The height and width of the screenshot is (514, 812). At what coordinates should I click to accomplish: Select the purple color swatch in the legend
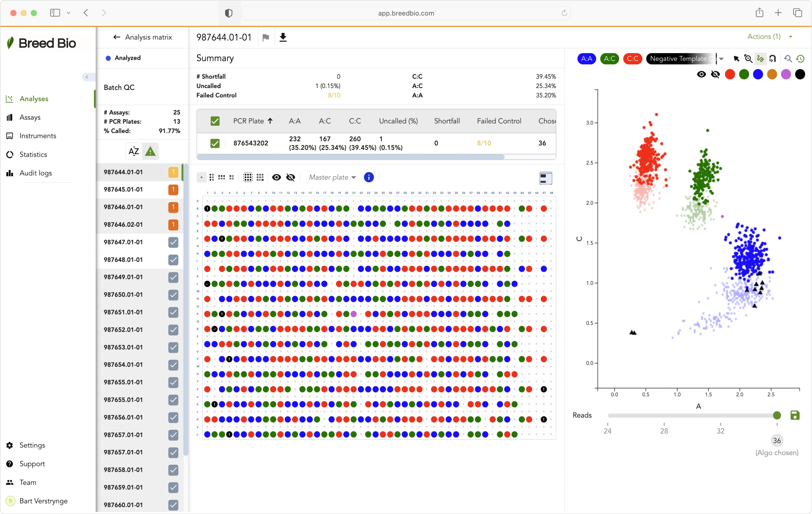pyautogui.click(x=785, y=74)
